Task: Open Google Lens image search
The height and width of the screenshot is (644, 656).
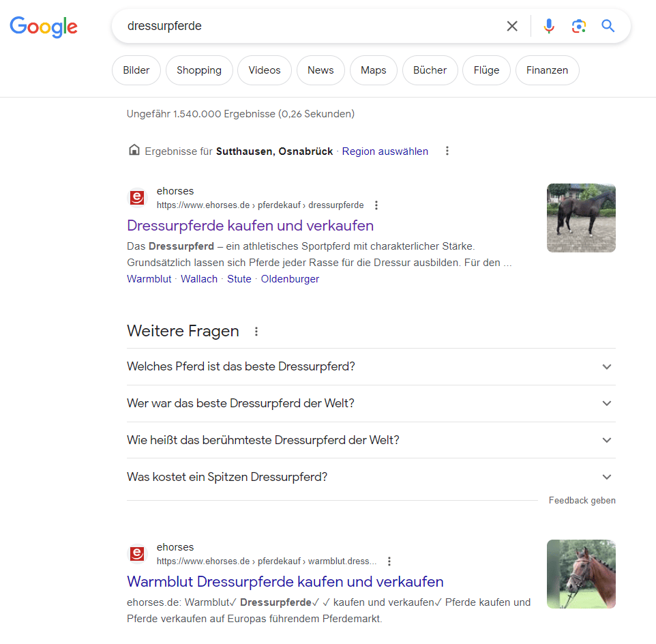Action: point(579,26)
